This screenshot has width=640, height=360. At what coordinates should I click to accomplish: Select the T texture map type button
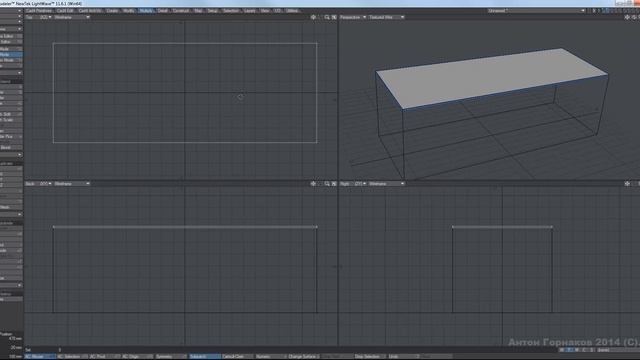click(569, 350)
